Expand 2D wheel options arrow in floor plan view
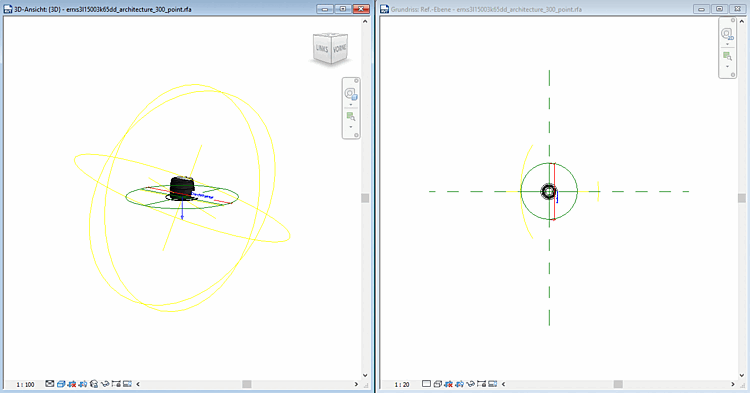Screen dimensions: 750x393 point(728,44)
